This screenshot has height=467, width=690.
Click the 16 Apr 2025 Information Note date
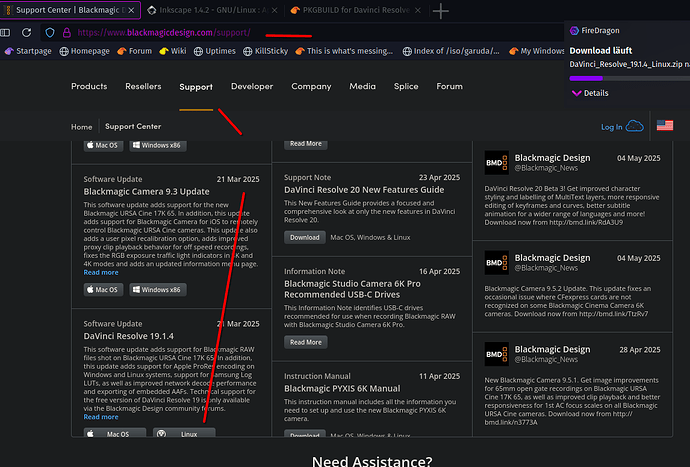point(439,272)
